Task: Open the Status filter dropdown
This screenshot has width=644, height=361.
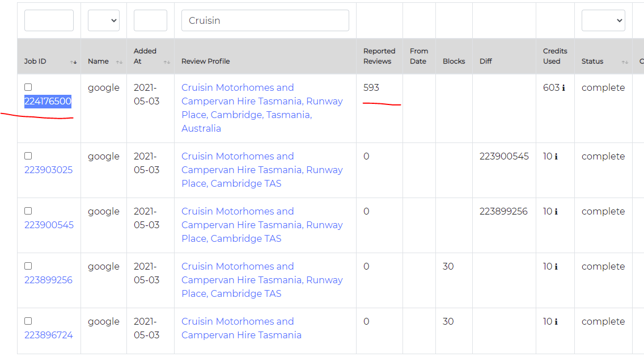Action: click(x=603, y=20)
